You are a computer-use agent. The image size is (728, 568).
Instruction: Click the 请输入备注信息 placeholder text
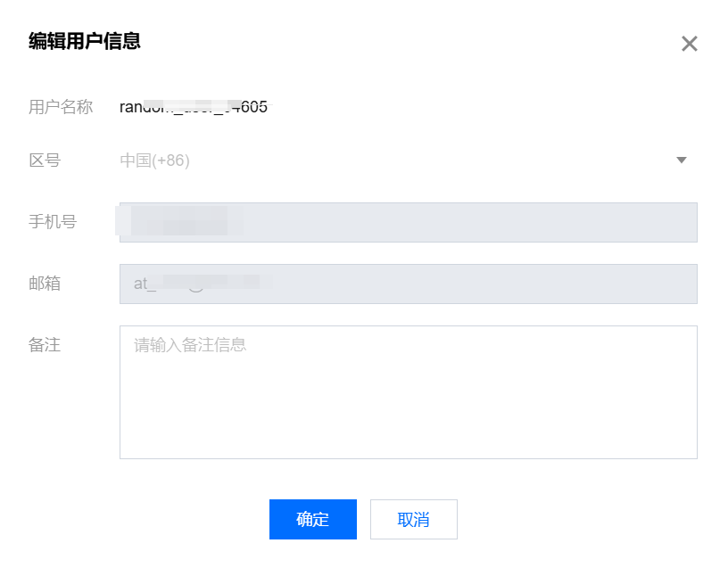(190, 344)
